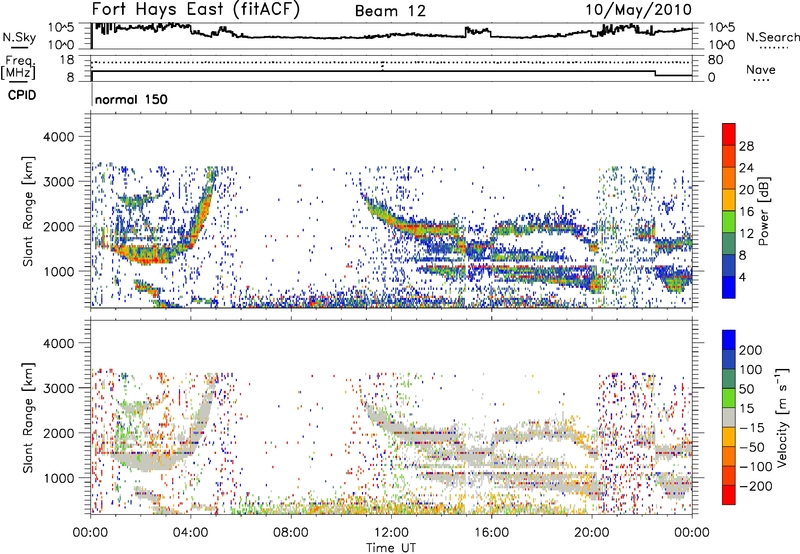Click the left '10^5' noise axis tick
This screenshot has height=554, width=800.
[61, 28]
